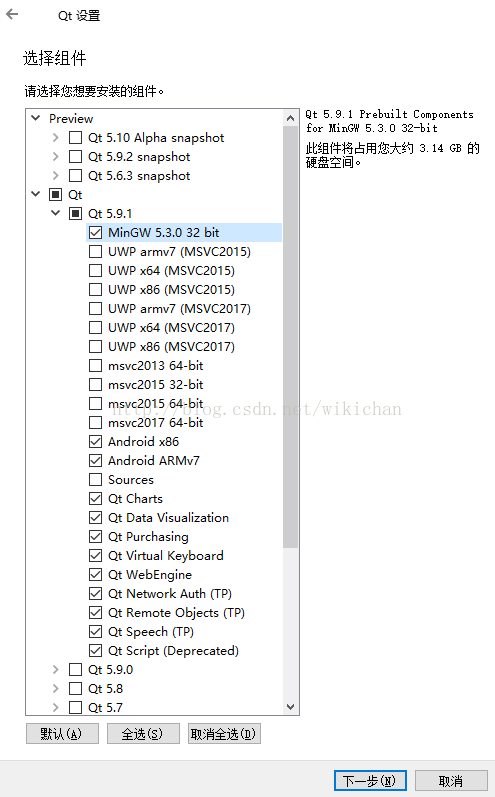Check UWP armv7 (MSVC2017) checkbox
Image resolution: width=495 pixels, height=797 pixels.
[95, 309]
